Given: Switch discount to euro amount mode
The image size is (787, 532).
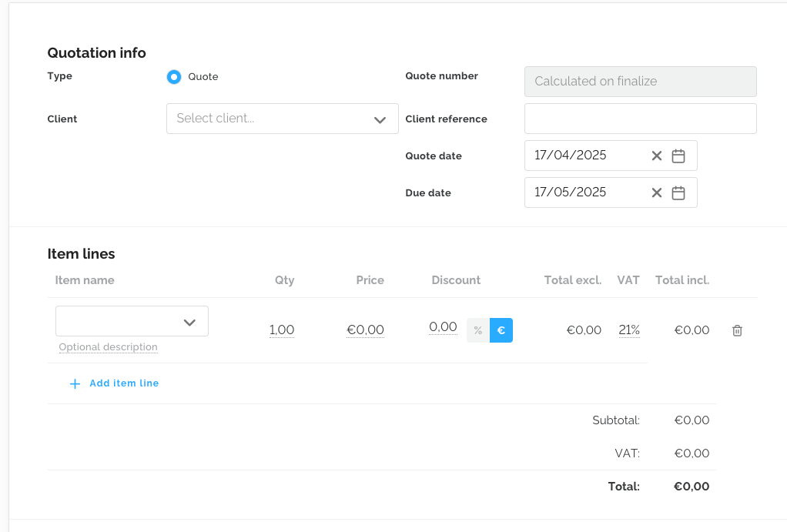Looking at the screenshot, I should click(501, 330).
